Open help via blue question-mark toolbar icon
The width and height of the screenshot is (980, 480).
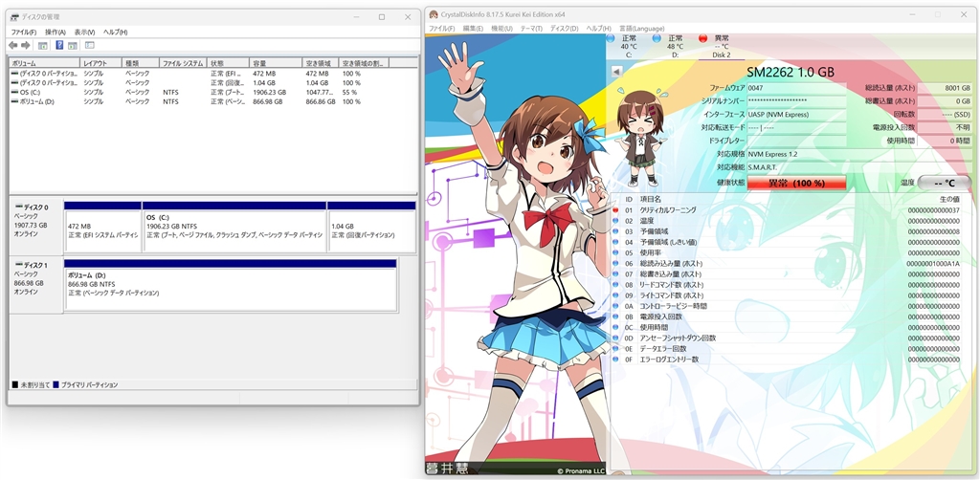[59, 46]
